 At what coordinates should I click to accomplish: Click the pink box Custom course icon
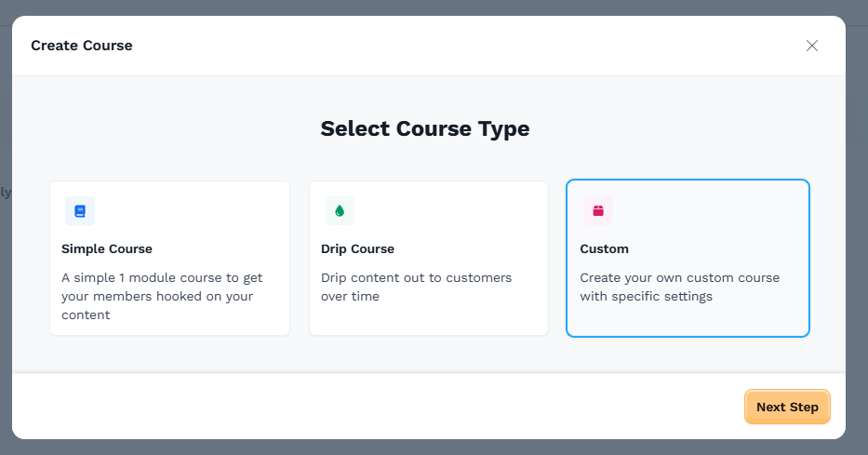coord(598,211)
